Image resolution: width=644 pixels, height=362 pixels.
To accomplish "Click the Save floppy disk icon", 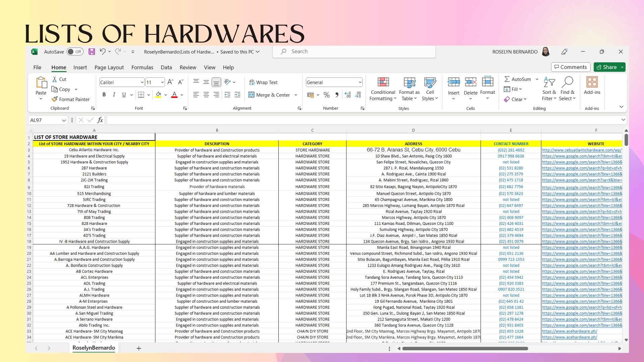I will click(92, 52).
